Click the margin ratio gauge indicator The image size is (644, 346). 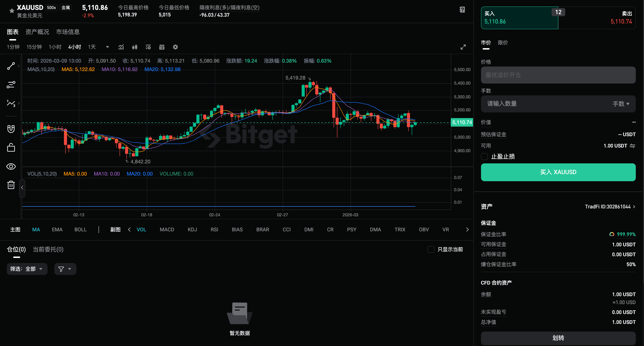[611, 234]
